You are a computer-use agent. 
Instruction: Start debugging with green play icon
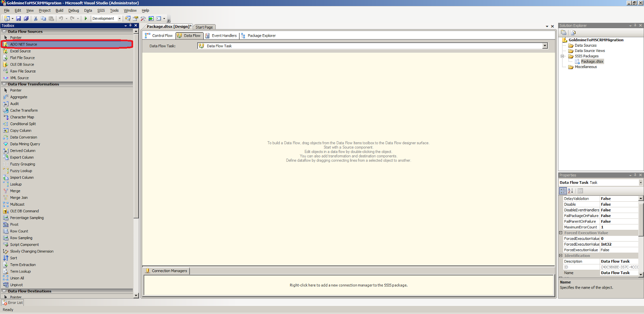point(86,19)
